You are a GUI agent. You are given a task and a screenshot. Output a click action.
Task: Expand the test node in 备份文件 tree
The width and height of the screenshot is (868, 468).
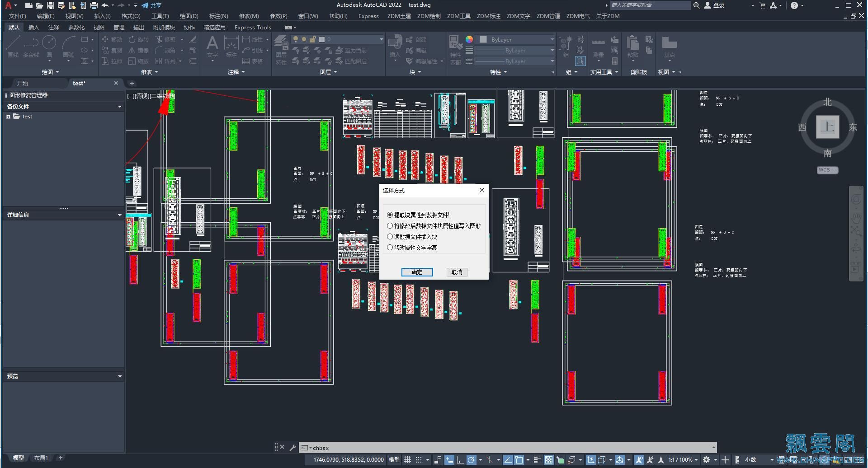pos(8,117)
